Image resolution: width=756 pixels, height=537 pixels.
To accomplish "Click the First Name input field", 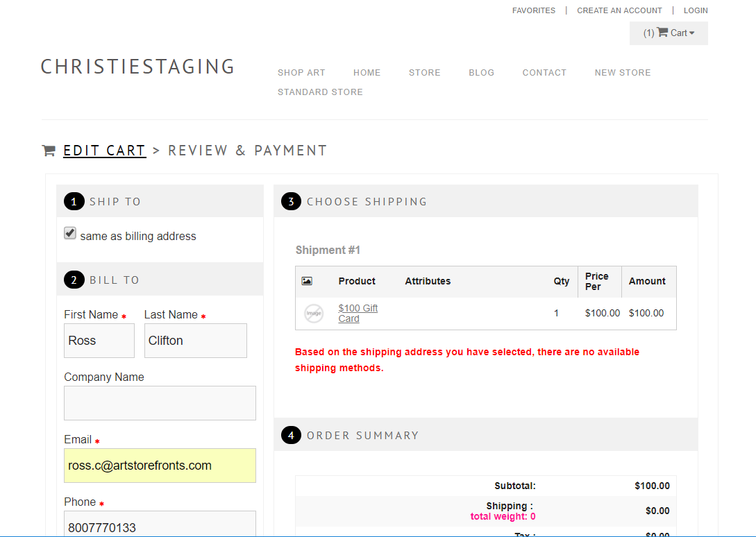I will [99, 341].
